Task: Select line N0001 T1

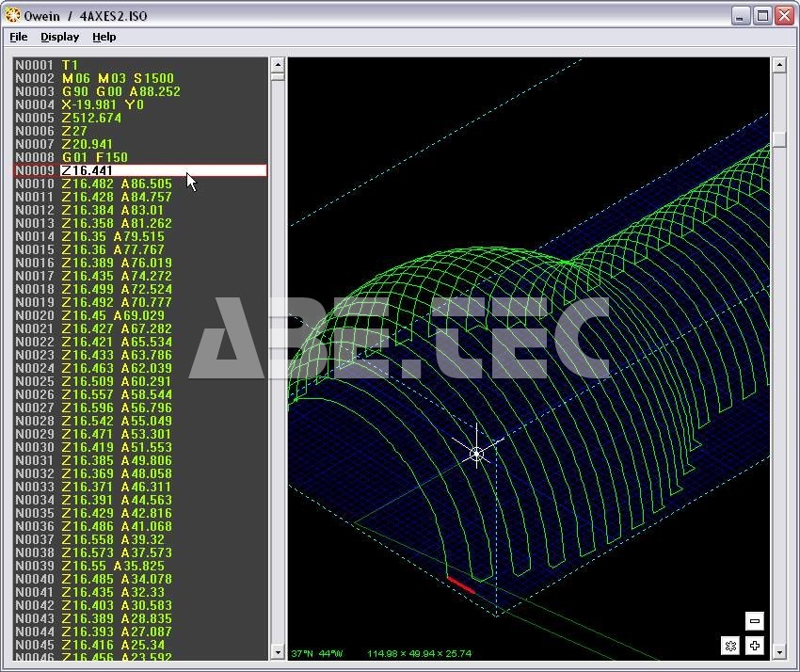Action: tap(140, 65)
